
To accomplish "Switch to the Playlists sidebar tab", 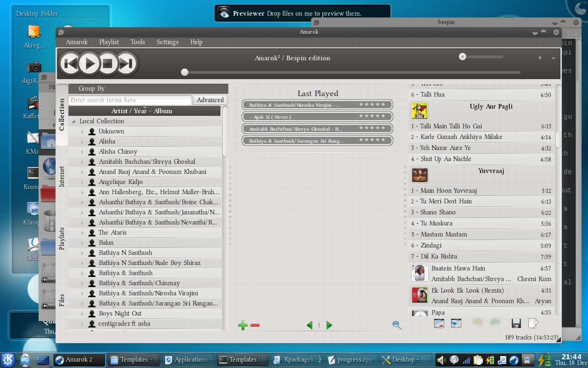I will (62, 238).
